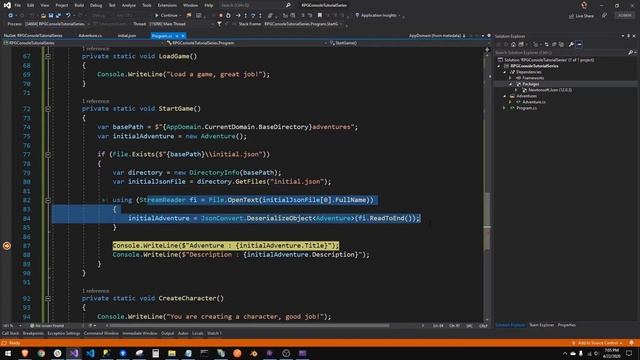
Task: Open the File menu
Action: click(x=18, y=5)
